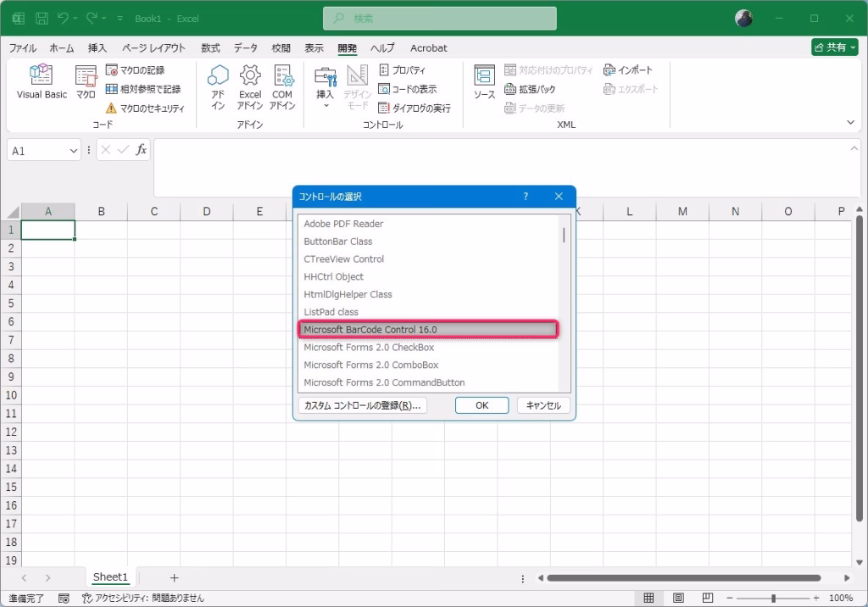
Task: Add a new sheet with plus button
Action: pyautogui.click(x=175, y=577)
